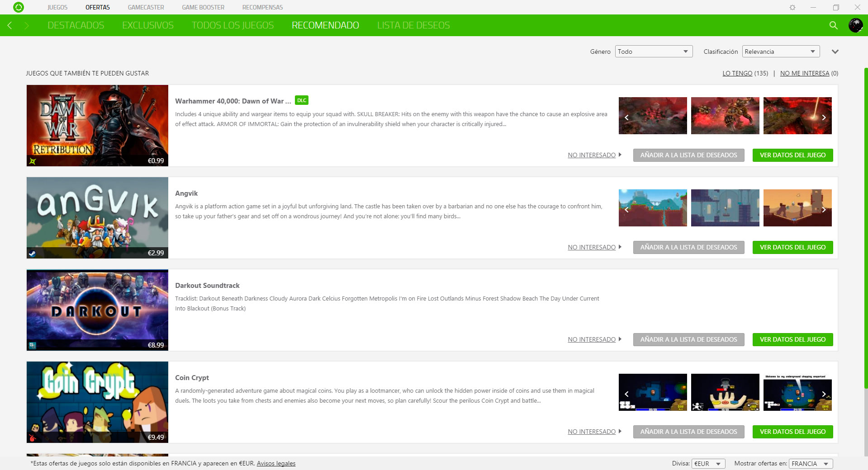The width and height of the screenshot is (868, 470).
Task: Open the middle Angvik screenshot
Action: click(725, 208)
